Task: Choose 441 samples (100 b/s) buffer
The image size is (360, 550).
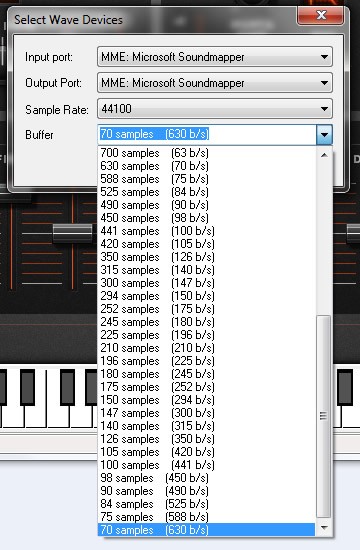Action: (x=206, y=231)
